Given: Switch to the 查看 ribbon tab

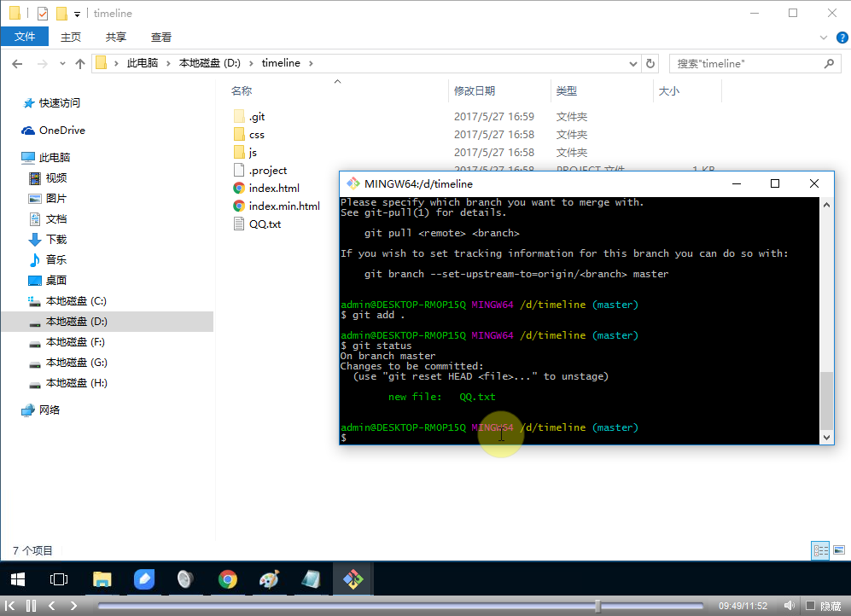Looking at the screenshot, I should 161,37.
